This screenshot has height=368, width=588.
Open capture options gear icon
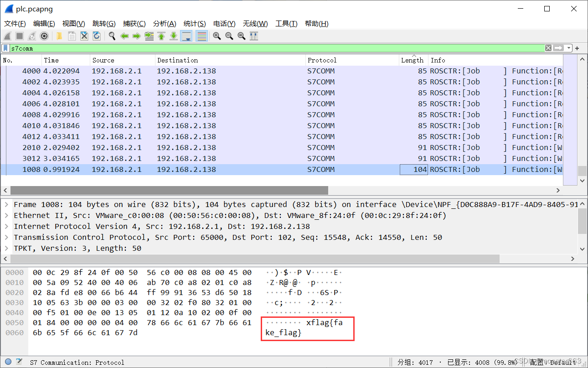[44, 36]
